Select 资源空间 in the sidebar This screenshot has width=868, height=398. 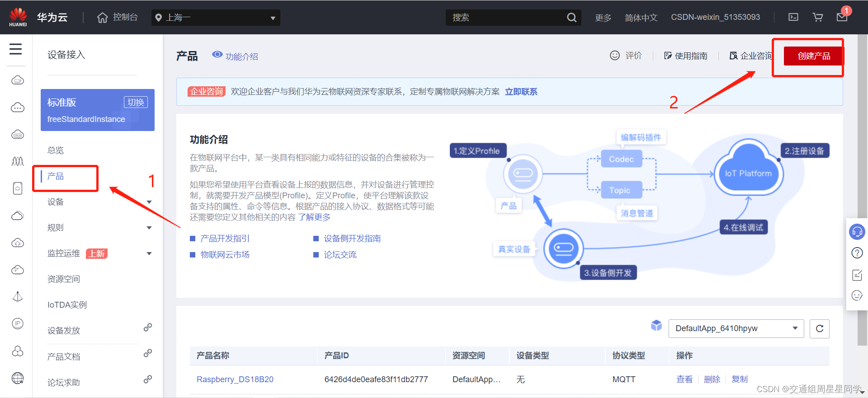[x=64, y=279]
